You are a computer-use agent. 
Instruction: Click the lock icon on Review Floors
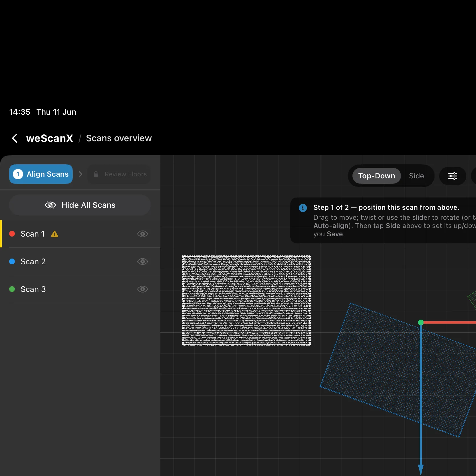click(x=96, y=174)
